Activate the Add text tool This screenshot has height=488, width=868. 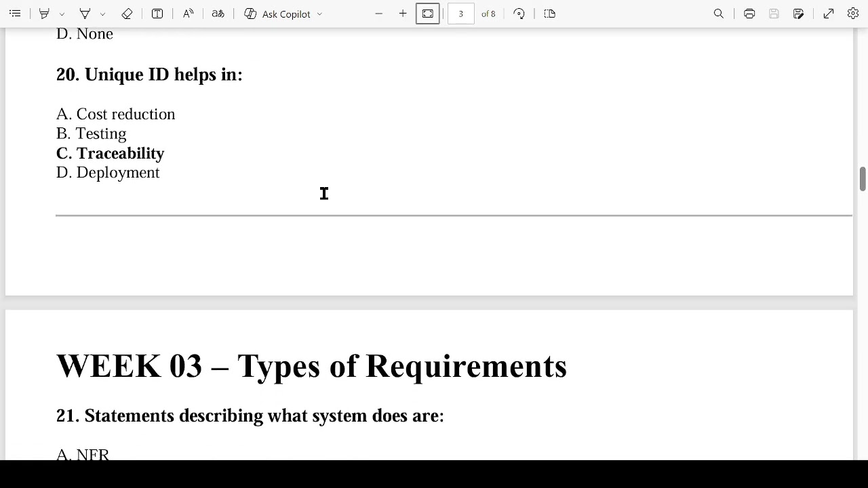[x=157, y=14]
